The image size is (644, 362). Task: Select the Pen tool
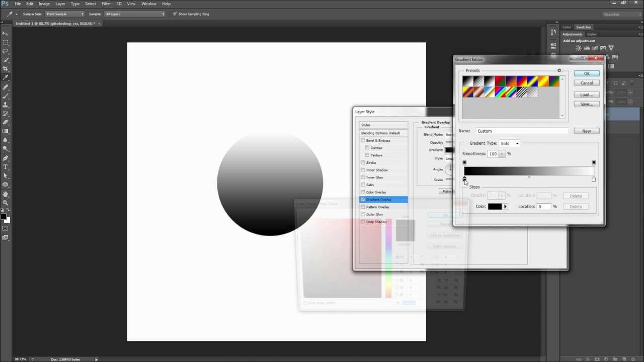pyautogui.click(x=6, y=158)
